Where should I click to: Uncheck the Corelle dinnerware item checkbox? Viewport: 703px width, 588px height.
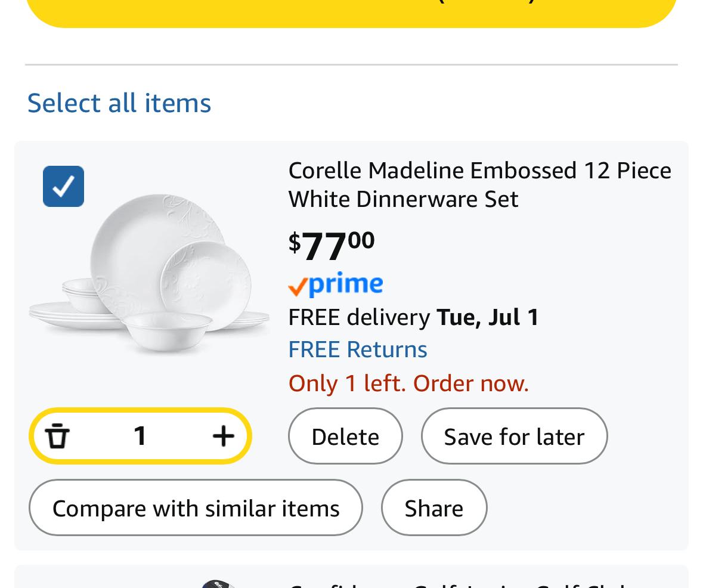[x=63, y=186]
